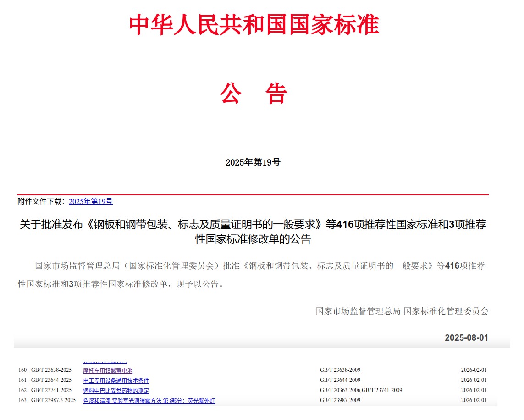
Task: Open the 摩托车用铅酸蓄电池 standard link
Action: pos(107,370)
